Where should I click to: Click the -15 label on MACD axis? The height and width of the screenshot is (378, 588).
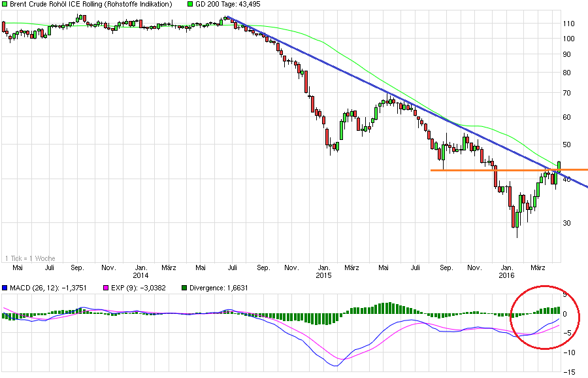point(569,372)
